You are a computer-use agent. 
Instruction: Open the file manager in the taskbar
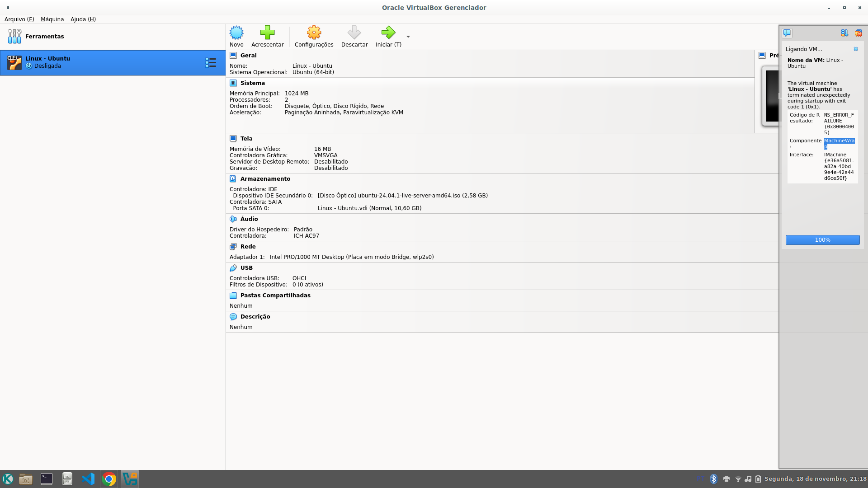26,479
